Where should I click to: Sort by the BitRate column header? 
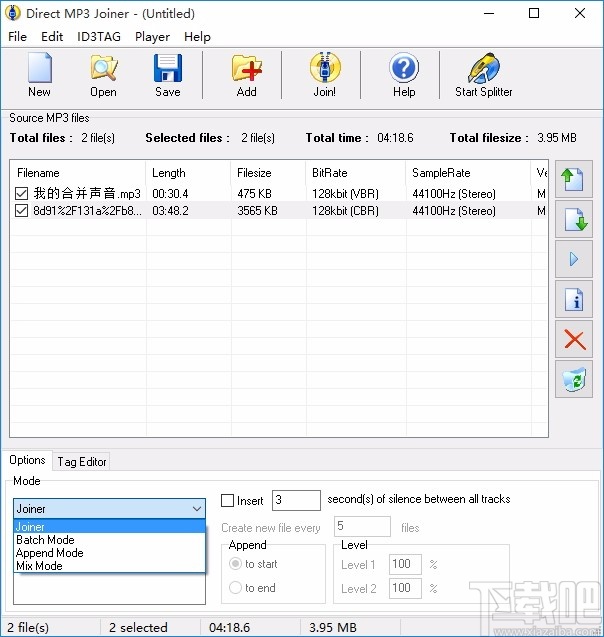[355, 173]
